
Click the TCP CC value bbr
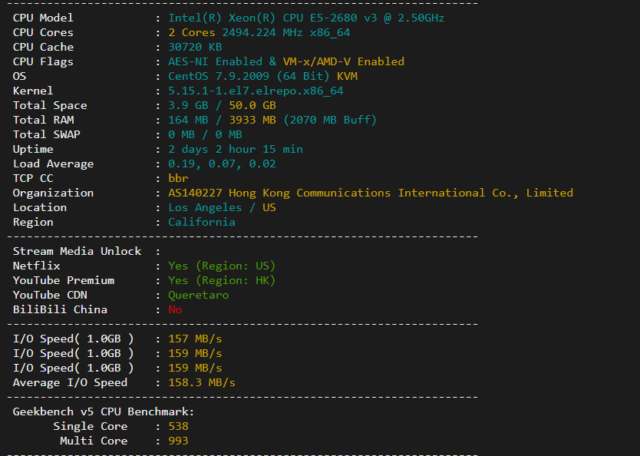pyautogui.click(x=179, y=178)
